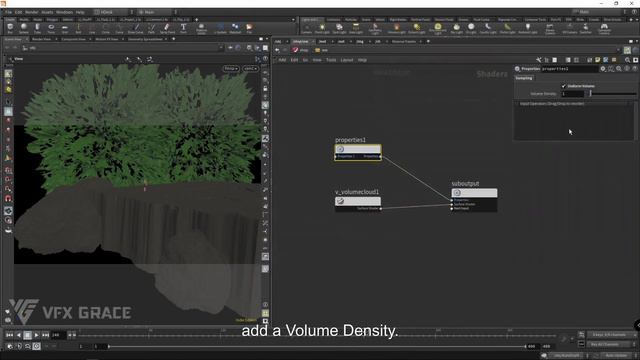Open the network editor Tools menu

click(331, 60)
